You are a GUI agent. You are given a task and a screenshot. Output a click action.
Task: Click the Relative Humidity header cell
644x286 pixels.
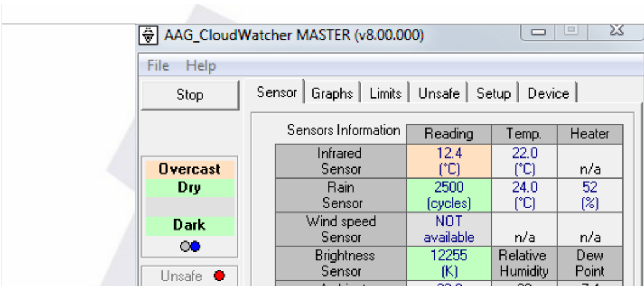coord(525,263)
